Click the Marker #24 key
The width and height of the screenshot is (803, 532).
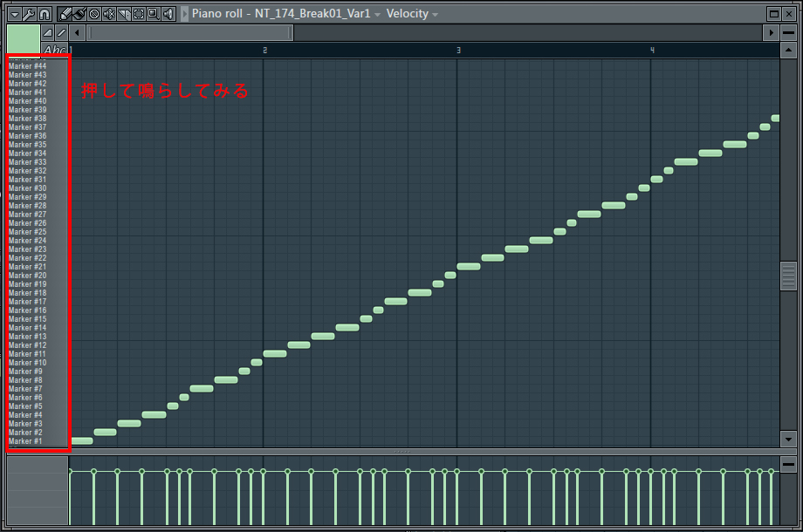pos(38,241)
